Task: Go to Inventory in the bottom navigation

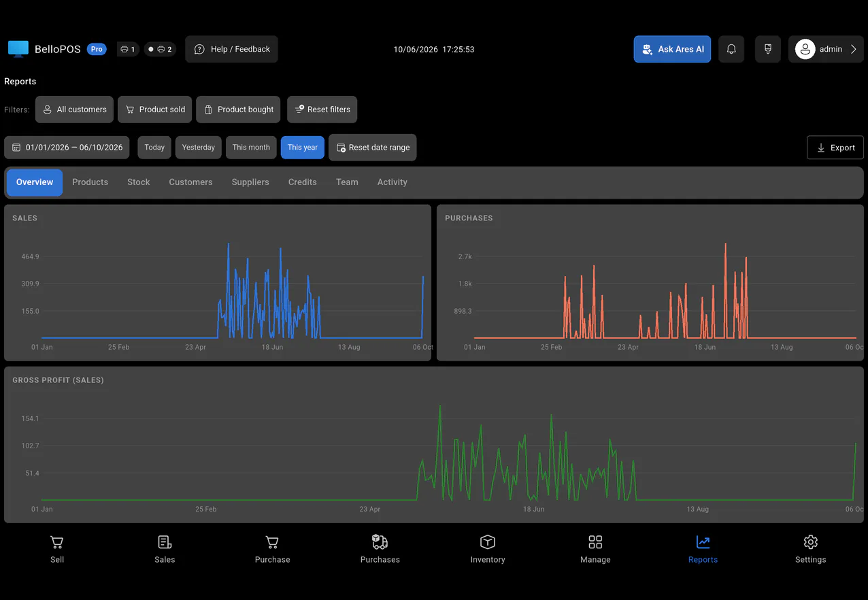Action: (488, 550)
